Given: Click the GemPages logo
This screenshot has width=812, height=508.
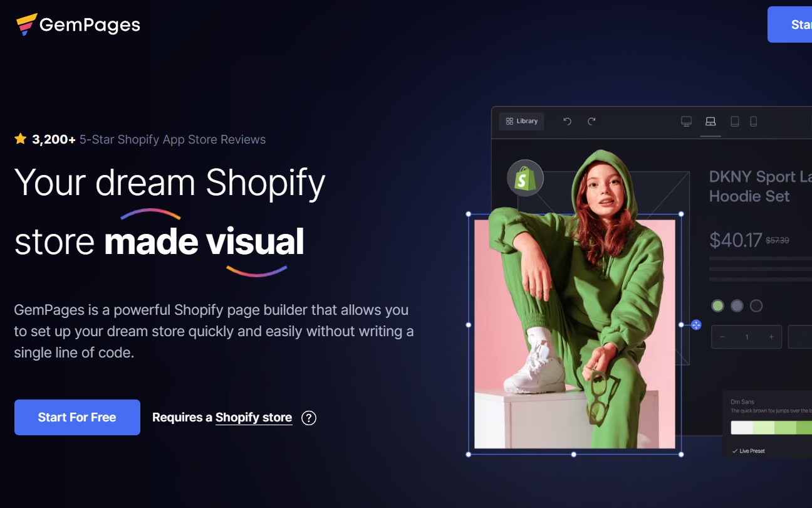Looking at the screenshot, I should [x=78, y=24].
